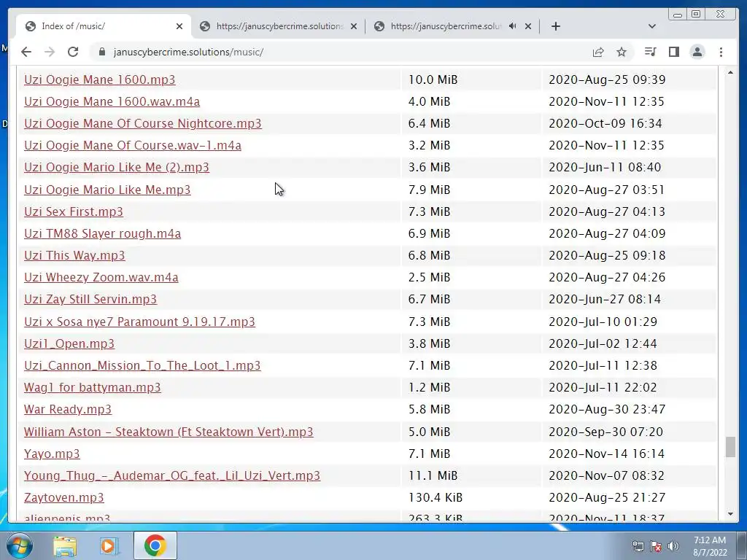Open Uzi1_Open.mp3 link
The image size is (747, 560).
coord(69,343)
